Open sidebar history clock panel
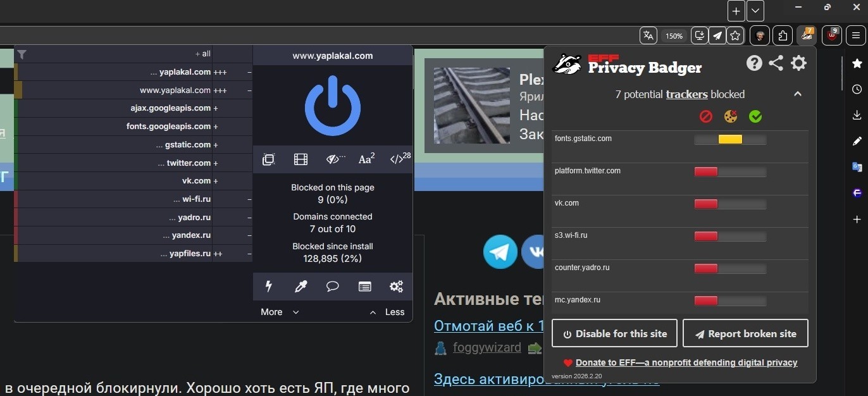The height and width of the screenshot is (396, 868). [x=857, y=89]
